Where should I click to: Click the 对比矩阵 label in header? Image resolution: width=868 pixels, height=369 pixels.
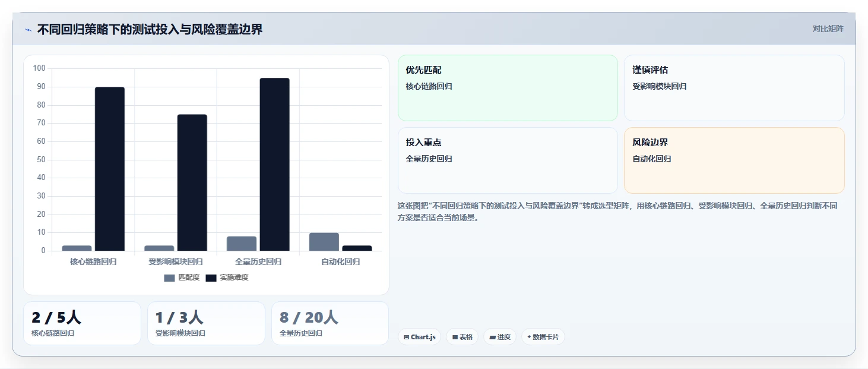pos(828,29)
